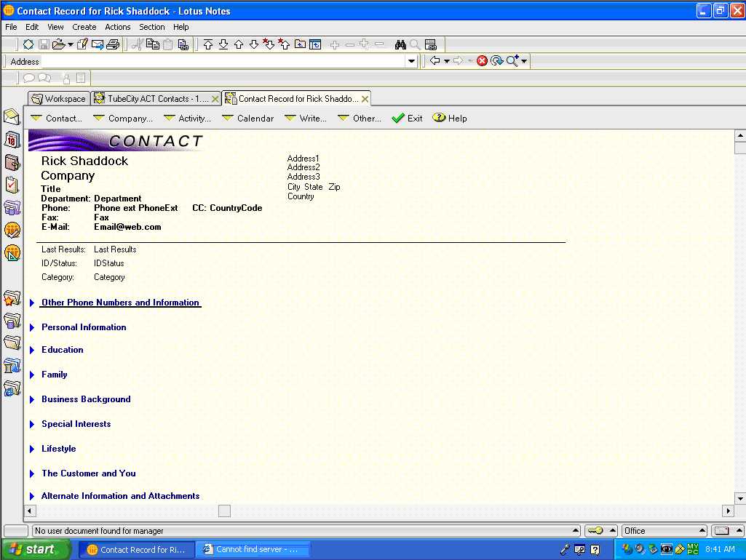Screen dimensions: 746x560
Task: Open the Address Book bookmark icon
Action: coord(12,162)
